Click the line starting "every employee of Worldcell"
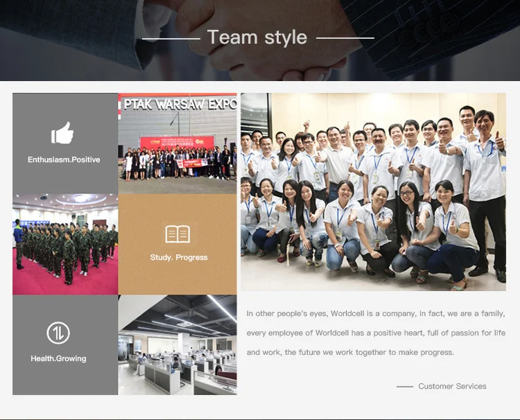The image size is (520, 420). coord(375,333)
